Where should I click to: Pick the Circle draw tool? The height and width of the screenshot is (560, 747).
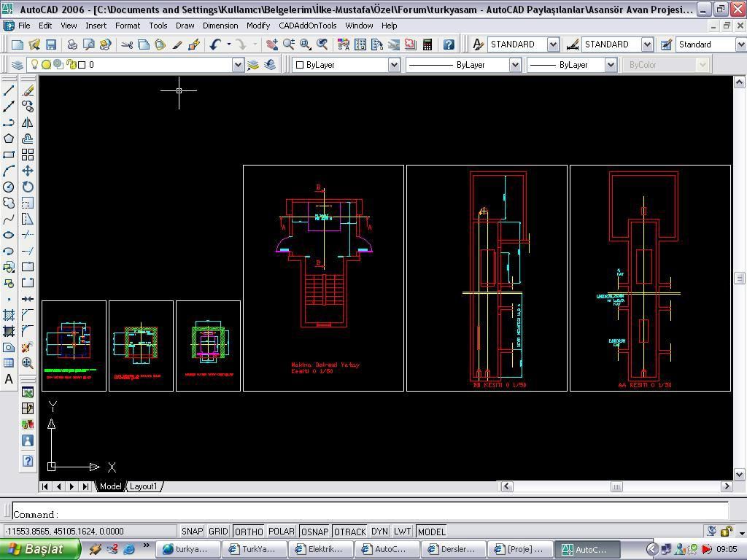pyautogui.click(x=9, y=187)
